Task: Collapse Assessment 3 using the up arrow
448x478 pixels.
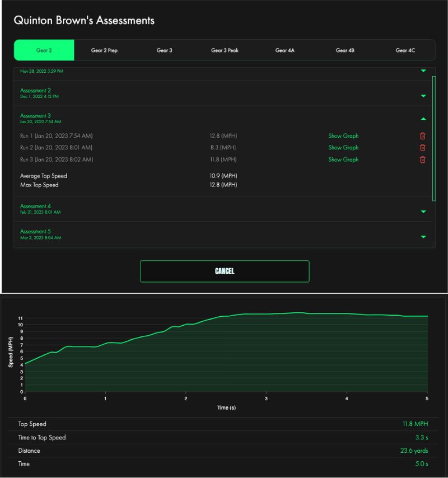Action: (423, 119)
